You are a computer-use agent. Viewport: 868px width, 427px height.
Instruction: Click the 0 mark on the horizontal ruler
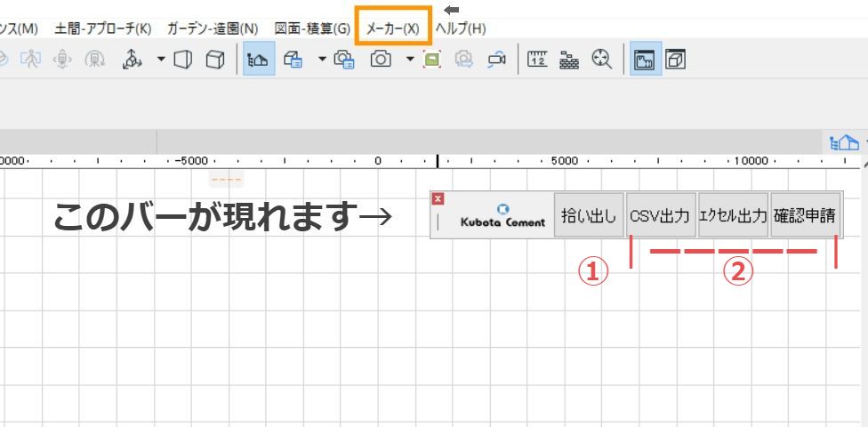click(x=378, y=161)
